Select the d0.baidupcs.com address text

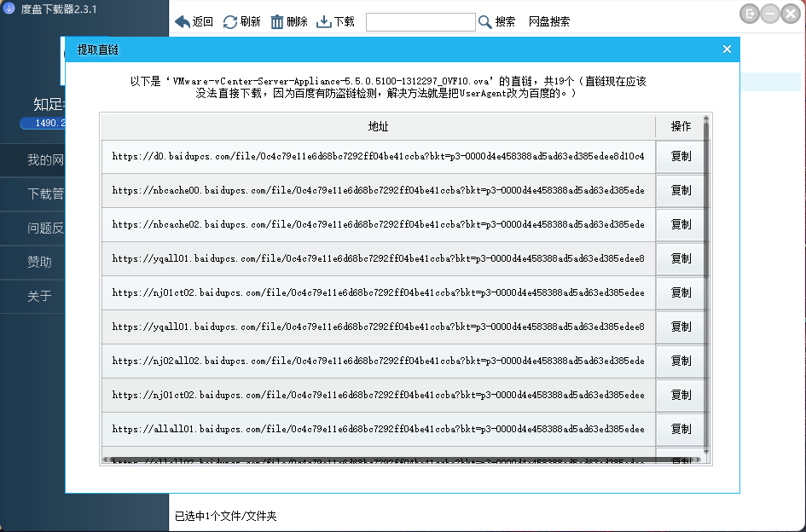(379, 156)
